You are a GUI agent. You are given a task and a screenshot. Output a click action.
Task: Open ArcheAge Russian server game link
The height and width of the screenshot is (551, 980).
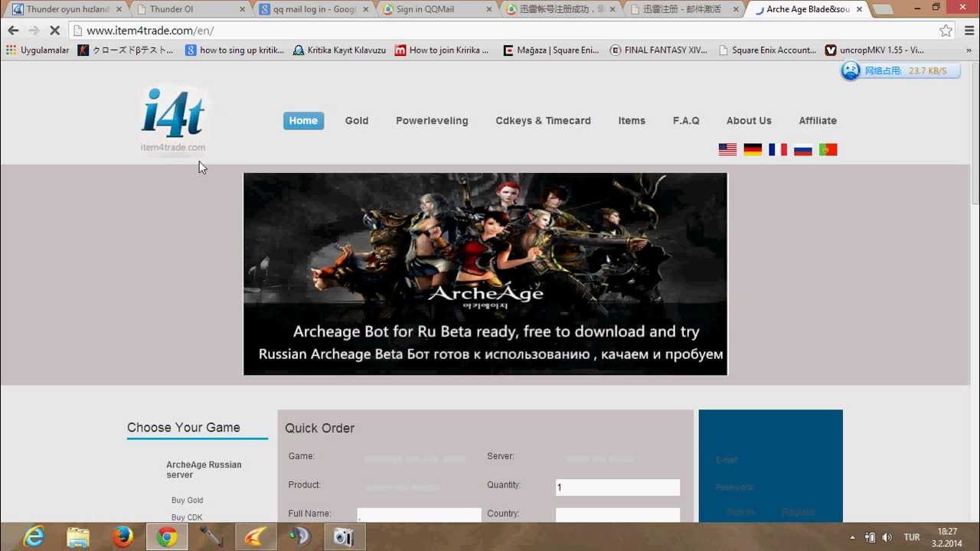click(204, 470)
